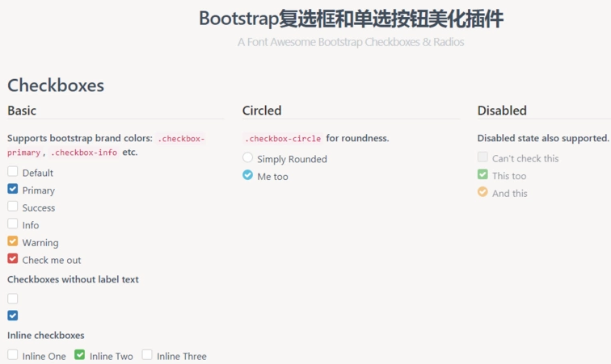Uncheck the circled Me too checkbox
Viewport: 611px width, 364px height.
[248, 175]
